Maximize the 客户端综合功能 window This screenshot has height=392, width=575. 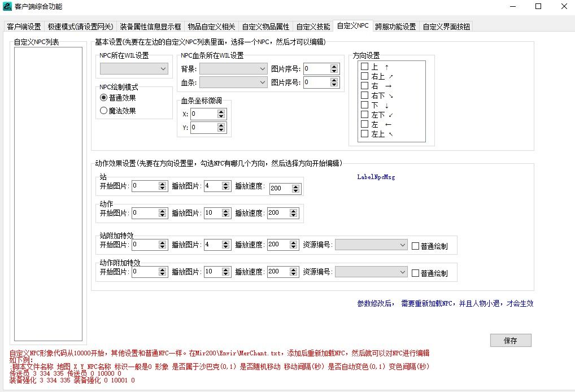pos(538,6)
